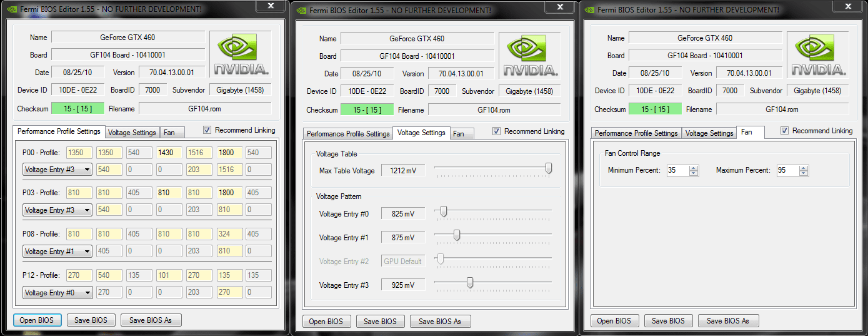Click Save BIOS As in Performance Profile window

point(151,320)
